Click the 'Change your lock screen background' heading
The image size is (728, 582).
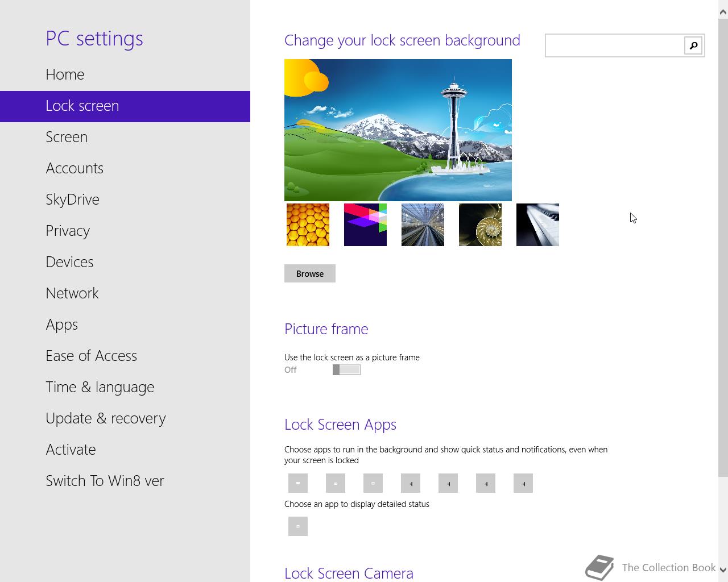pyautogui.click(x=402, y=40)
